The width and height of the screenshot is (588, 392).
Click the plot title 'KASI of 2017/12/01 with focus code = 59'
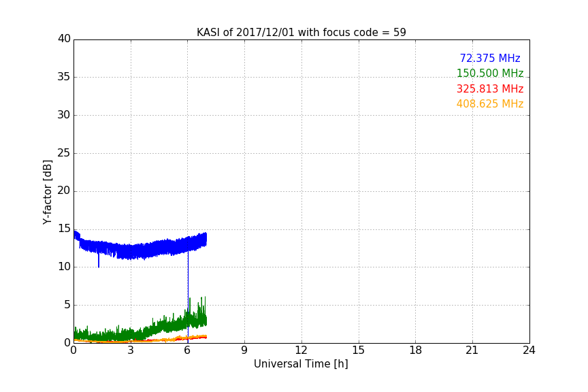[x=301, y=33]
